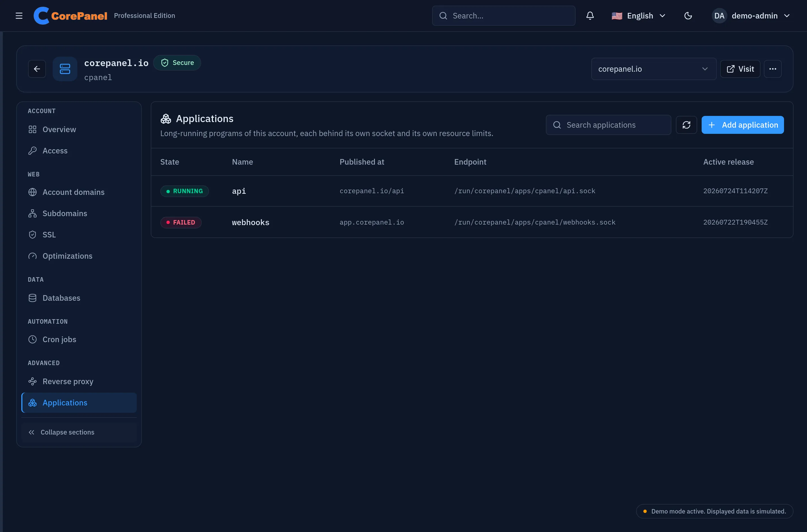The width and height of the screenshot is (807, 532).
Task: Click the US flag icon
Action: pos(616,16)
